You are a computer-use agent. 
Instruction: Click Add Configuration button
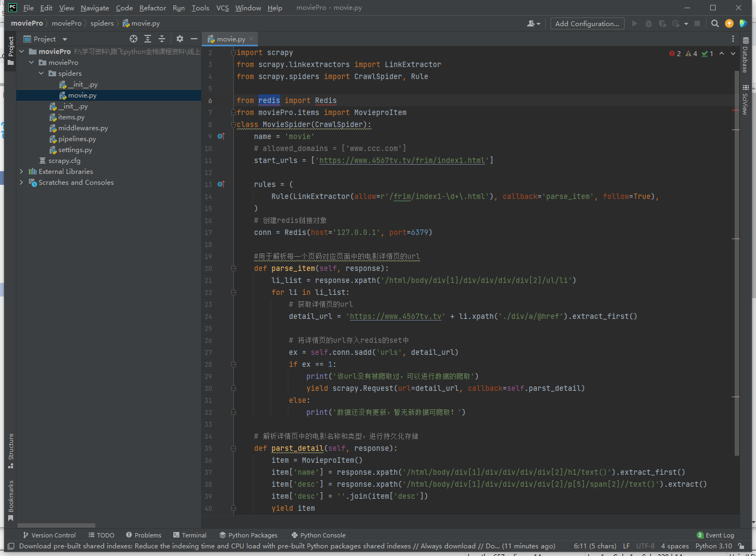tap(586, 23)
